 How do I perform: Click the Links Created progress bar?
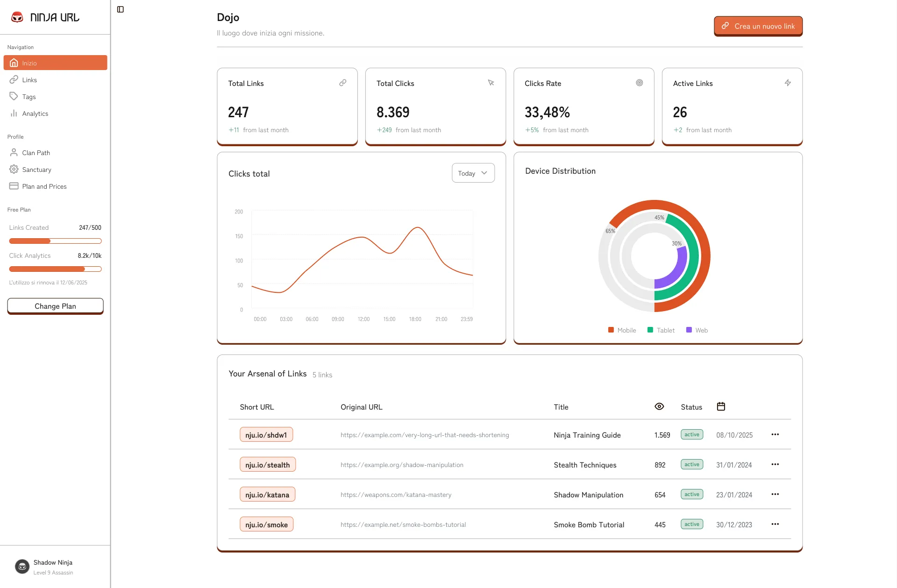[55, 241]
